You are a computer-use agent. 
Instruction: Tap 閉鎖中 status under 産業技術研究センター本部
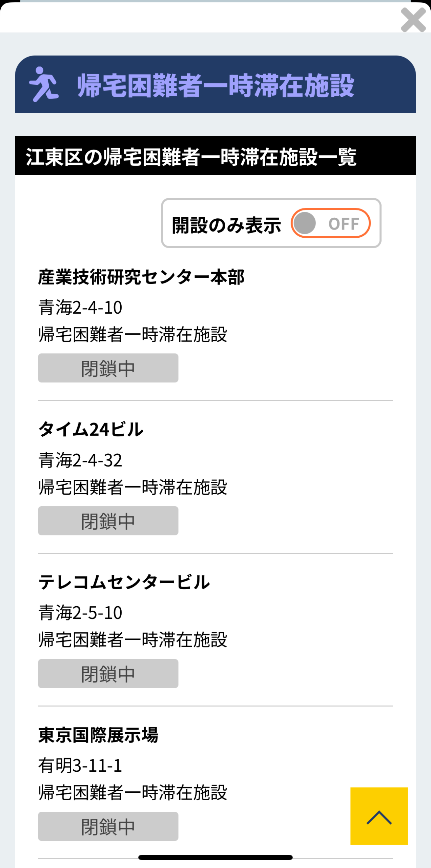click(108, 368)
